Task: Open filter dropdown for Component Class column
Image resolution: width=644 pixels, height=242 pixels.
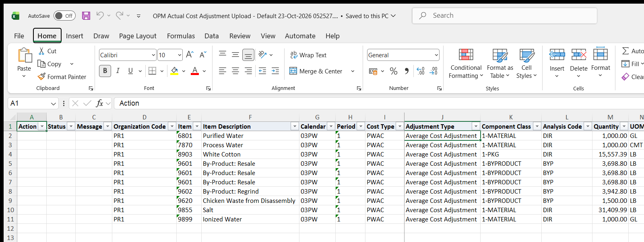Action: point(537,126)
